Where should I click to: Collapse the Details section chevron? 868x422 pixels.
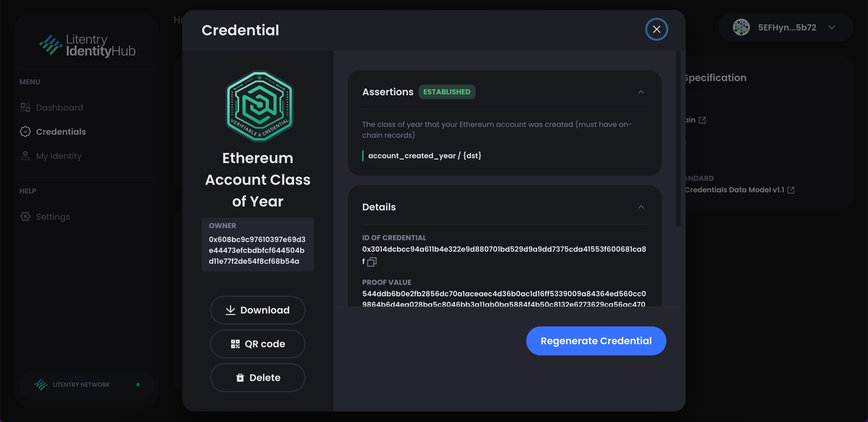pyautogui.click(x=641, y=207)
